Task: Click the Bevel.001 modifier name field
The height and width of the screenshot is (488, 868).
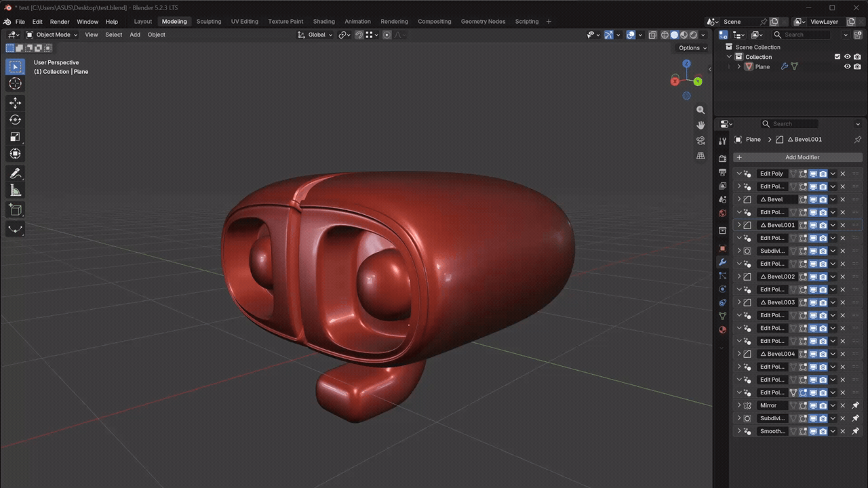Action: (x=776, y=225)
